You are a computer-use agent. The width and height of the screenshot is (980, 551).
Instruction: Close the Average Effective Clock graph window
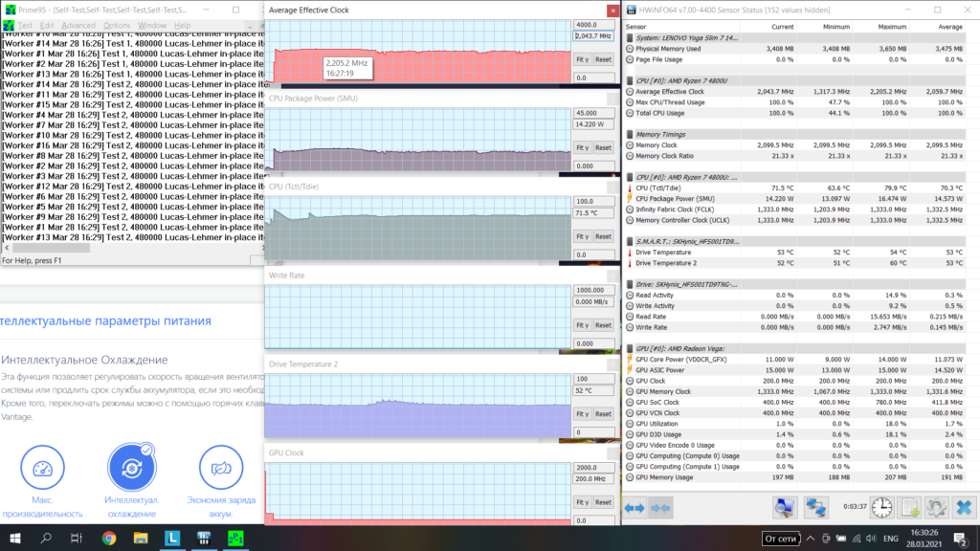coord(612,10)
